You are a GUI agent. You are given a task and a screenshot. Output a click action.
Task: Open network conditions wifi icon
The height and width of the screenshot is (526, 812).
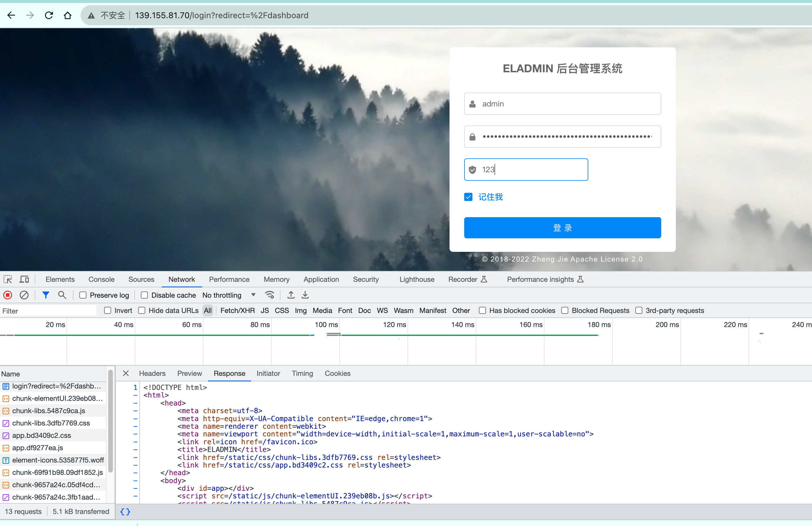(x=270, y=295)
